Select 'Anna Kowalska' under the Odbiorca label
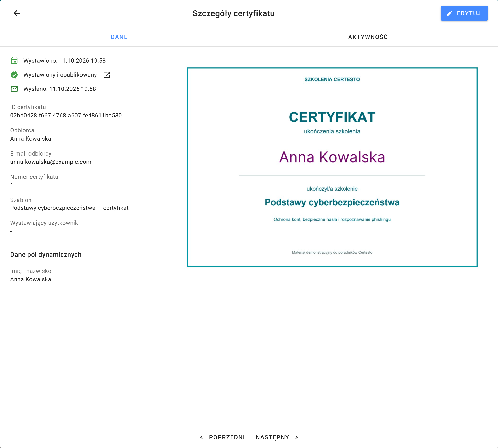 click(x=30, y=139)
